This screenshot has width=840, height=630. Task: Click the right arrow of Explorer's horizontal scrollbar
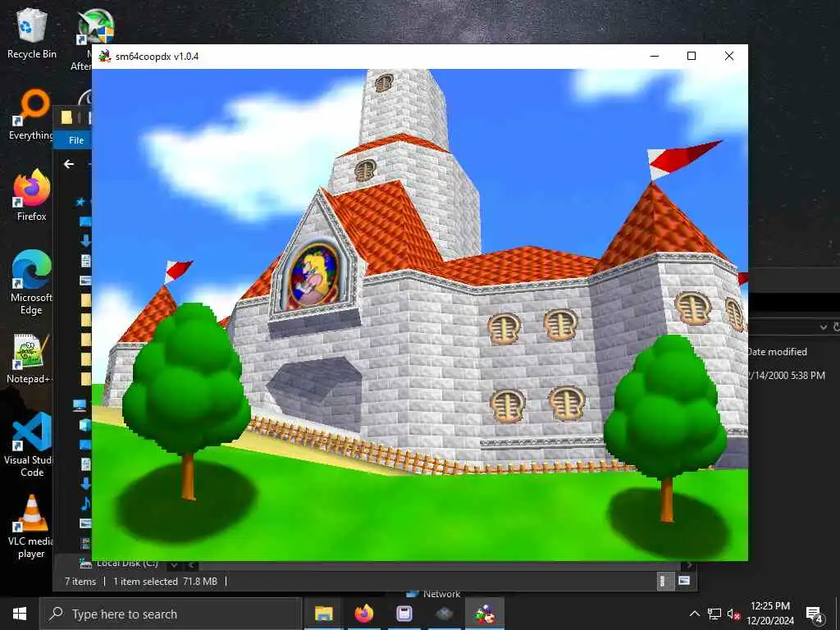click(x=689, y=565)
